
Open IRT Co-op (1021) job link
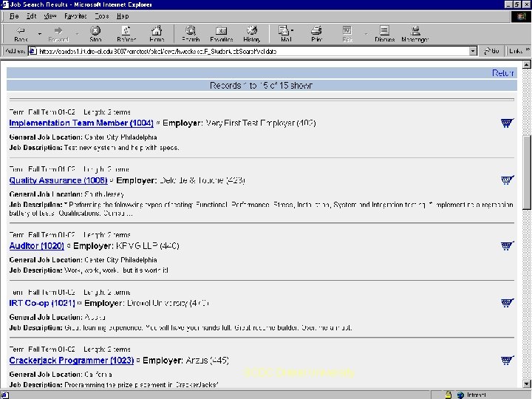42,303
